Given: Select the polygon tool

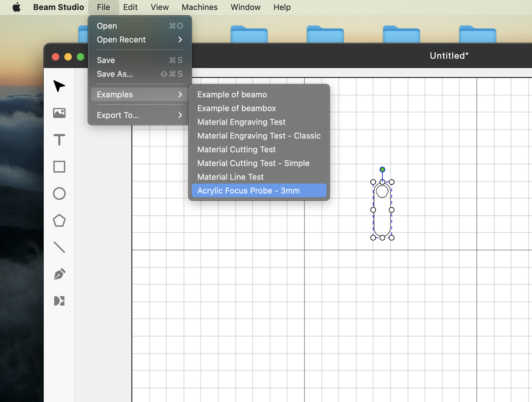Looking at the screenshot, I should pyautogui.click(x=59, y=220).
